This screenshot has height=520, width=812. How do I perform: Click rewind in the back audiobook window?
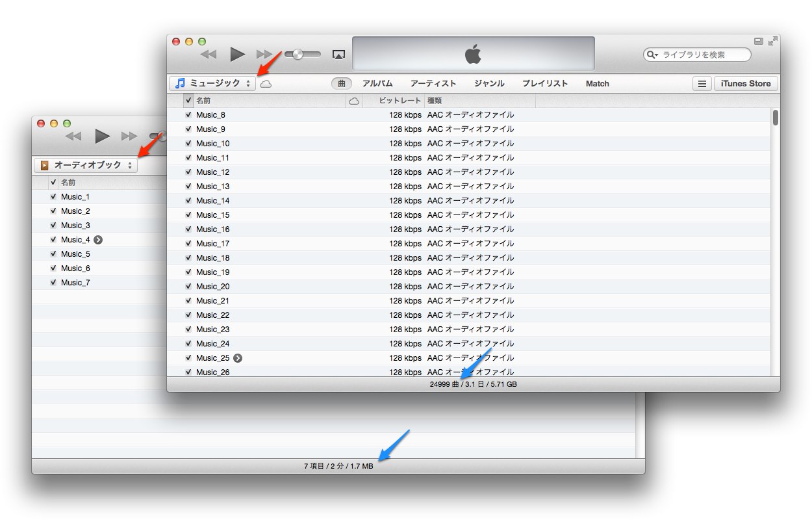(x=73, y=136)
